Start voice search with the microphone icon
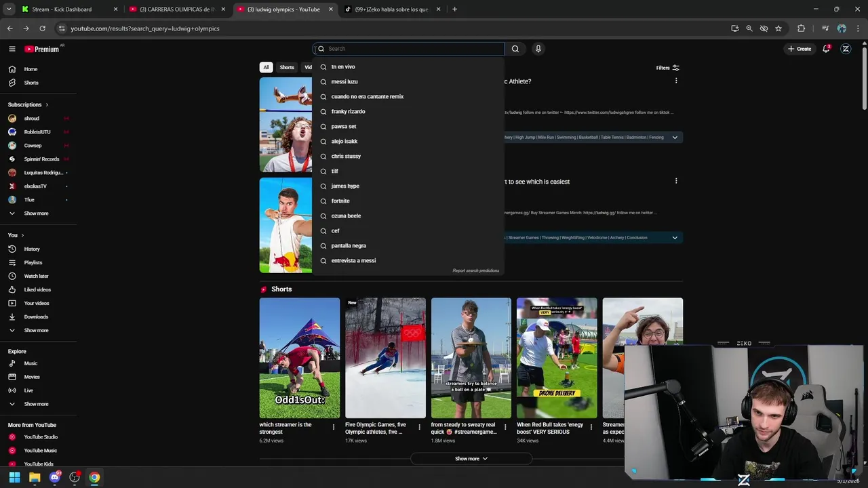Viewport: 868px width, 488px height. [x=538, y=49]
